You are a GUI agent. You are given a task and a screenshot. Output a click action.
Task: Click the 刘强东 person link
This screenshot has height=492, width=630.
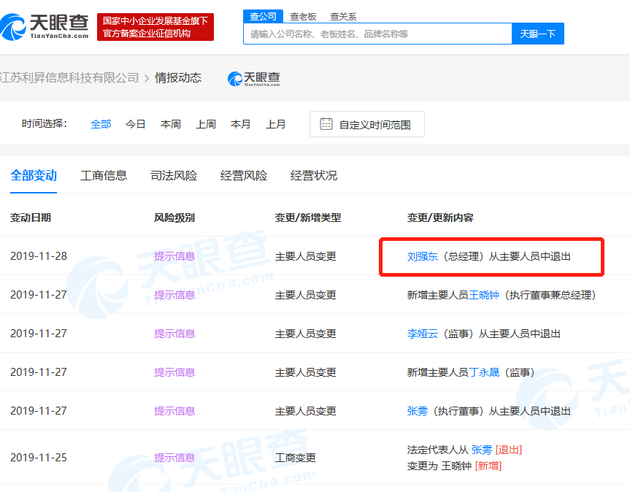pos(422,256)
